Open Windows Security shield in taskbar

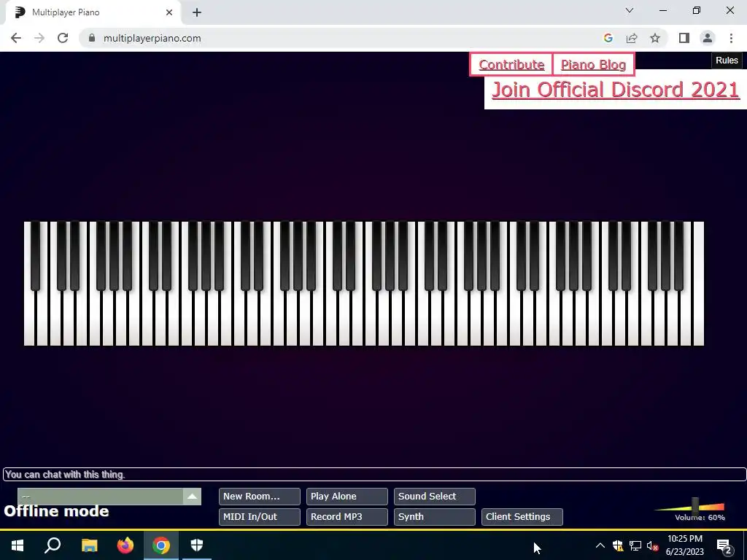click(197, 545)
